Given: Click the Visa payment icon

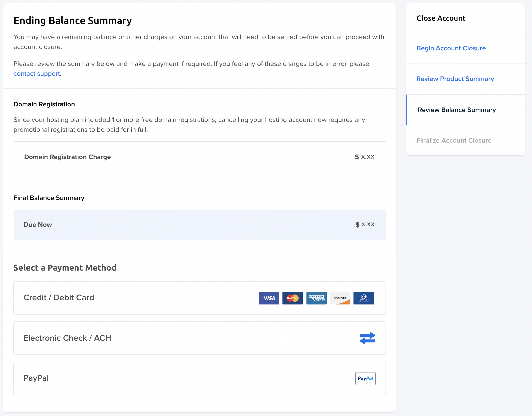Looking at the screenshot, I should [269, 298].
